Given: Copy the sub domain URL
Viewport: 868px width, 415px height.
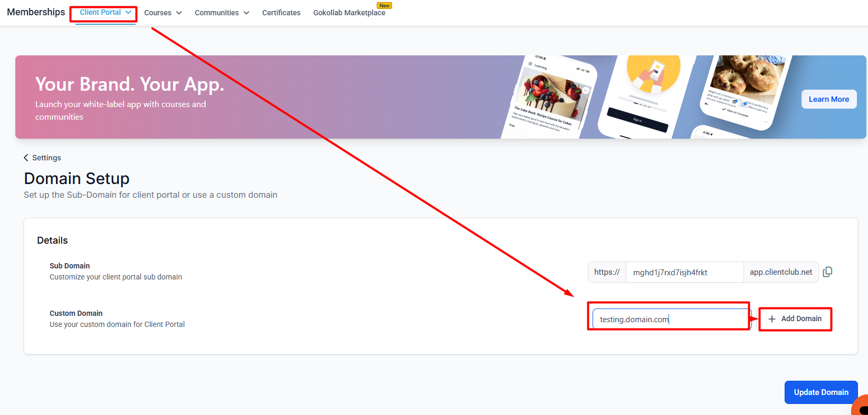Looking at the screenshot, I should (x=827, y=272).
